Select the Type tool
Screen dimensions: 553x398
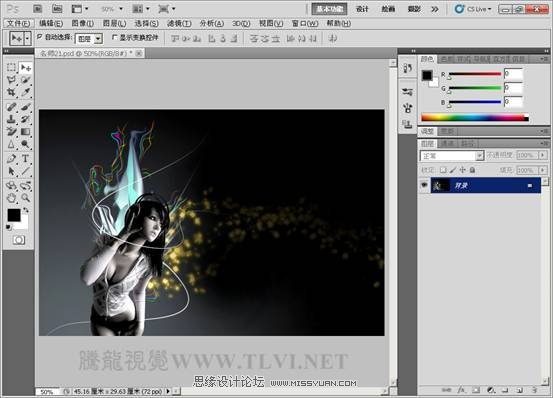[x=25, y=159]
